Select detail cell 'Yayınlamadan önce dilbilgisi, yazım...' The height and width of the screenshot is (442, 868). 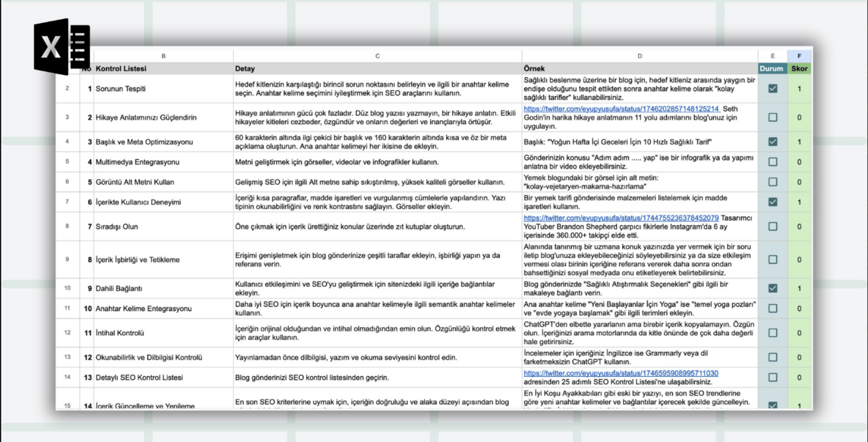pyautogui.click(x=378, y=357)
